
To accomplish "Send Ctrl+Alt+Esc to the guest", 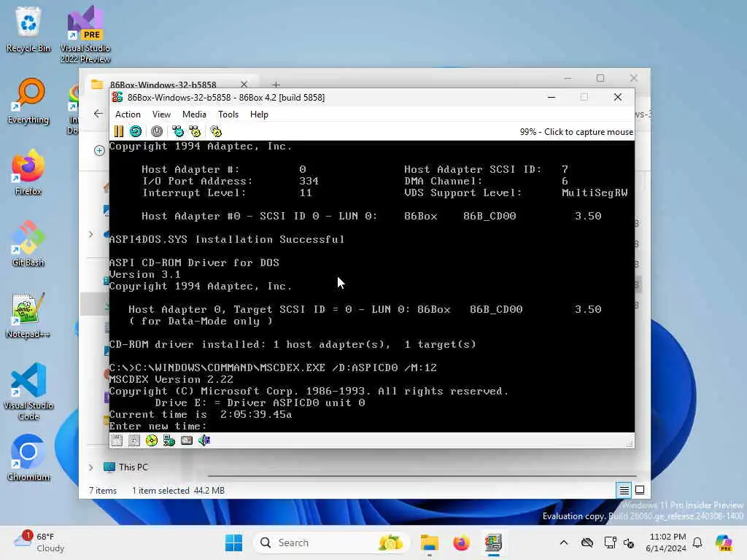I will [195, 131].
